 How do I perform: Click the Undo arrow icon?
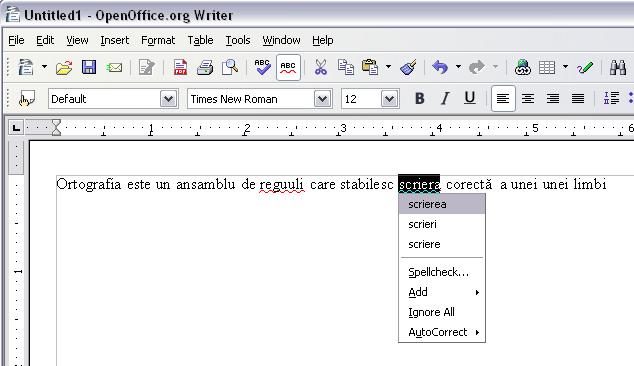440,67
